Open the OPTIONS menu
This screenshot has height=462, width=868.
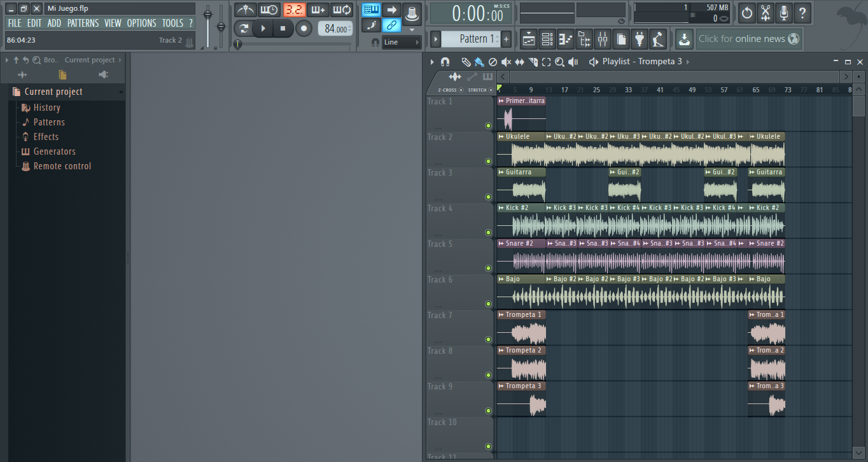[x=141, y=23]
